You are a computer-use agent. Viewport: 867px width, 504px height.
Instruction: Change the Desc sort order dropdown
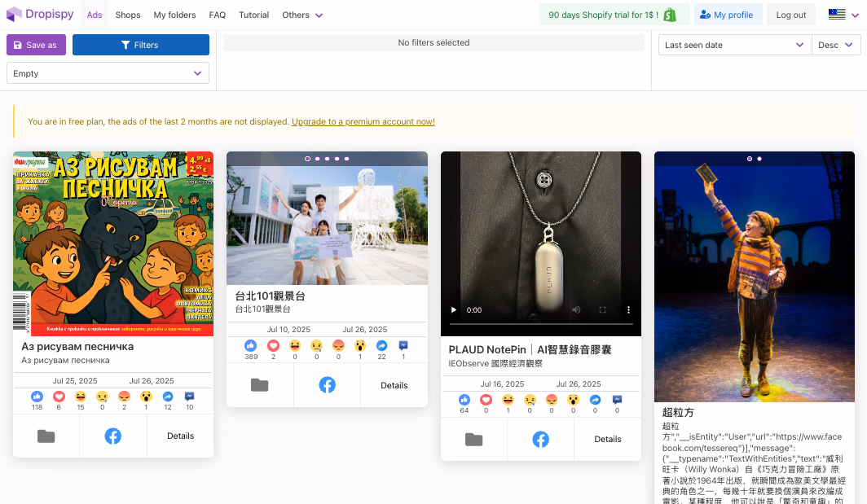836,45
